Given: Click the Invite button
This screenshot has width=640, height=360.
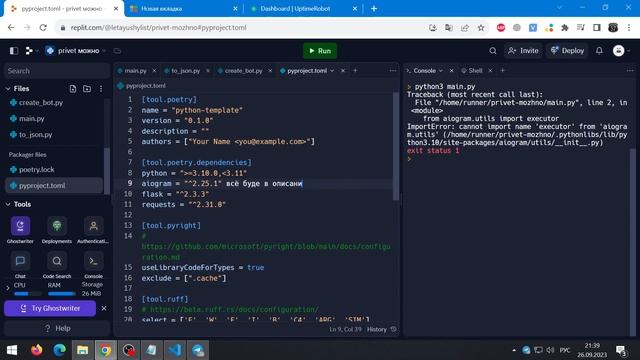Looking at the screenshot, I should click(523, 51).
